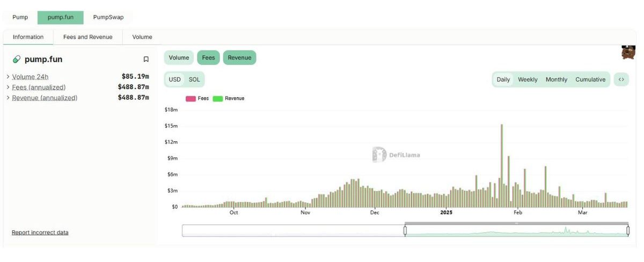Click the Mar axis label
The width and height of the screenshot is (644, 262).
[x=583, y=213]
